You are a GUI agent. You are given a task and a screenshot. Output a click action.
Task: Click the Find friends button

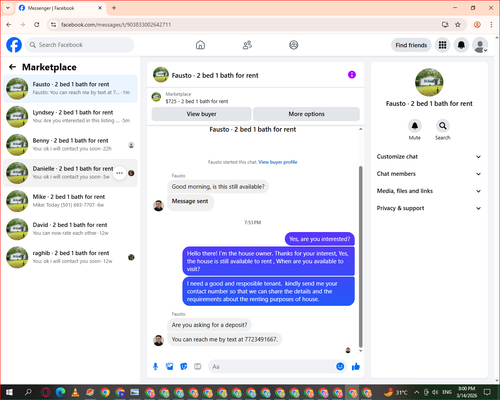click(x=411, y=45)
